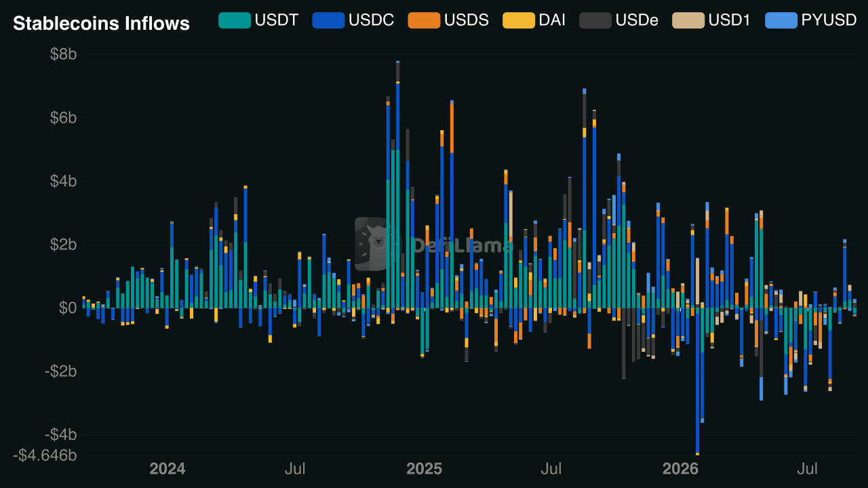Toggle the USDT legend swatch
Viewport: 868px width, 488px height.
click(234, 20)
